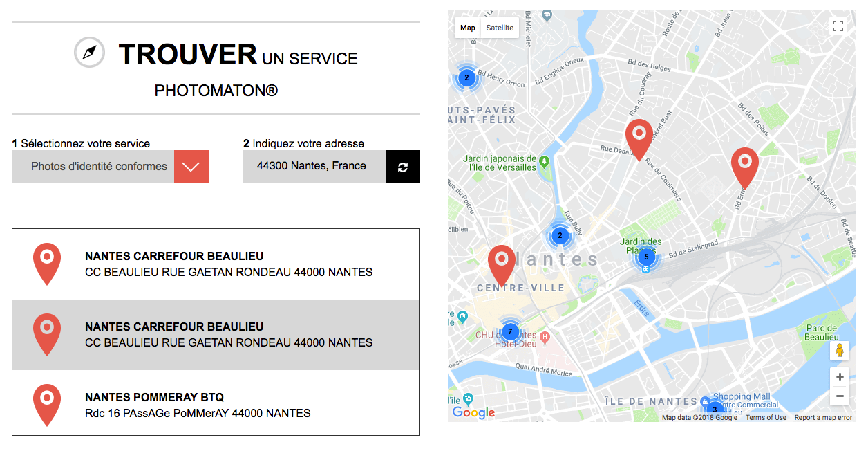
Task: Click Report a map error link
Action: (x=823, y=417)
